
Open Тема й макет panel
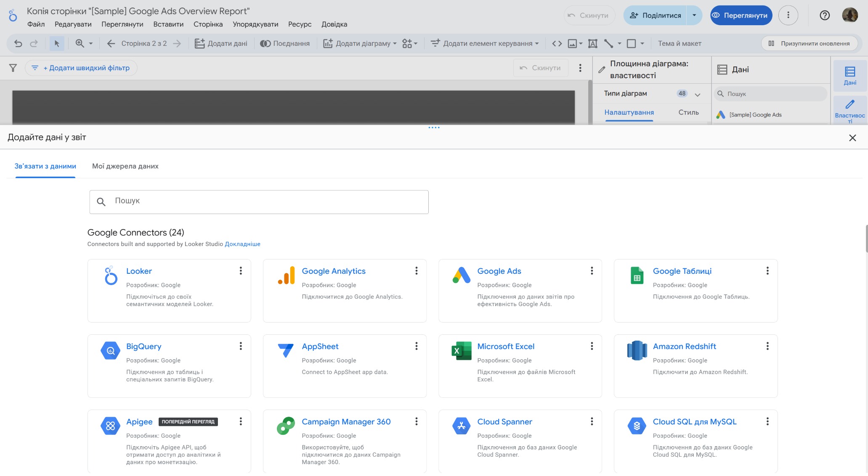pyautogui.click(x=680, y=43)
